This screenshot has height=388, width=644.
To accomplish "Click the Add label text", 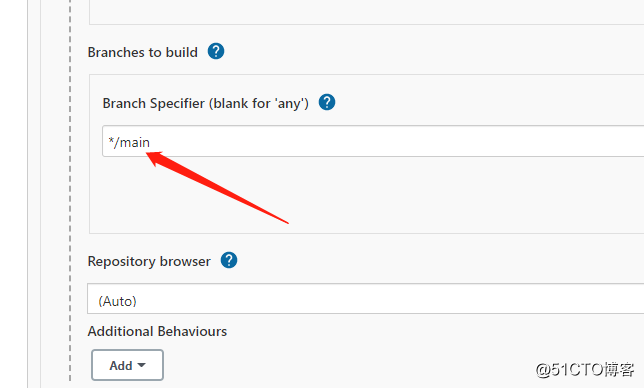I will point(121,365).
